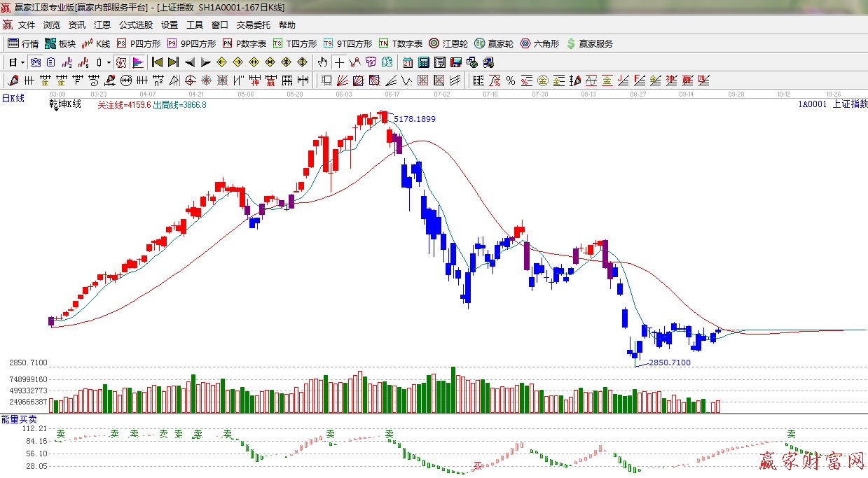Toggle the crosshair cursor button
This screenshot has width=868, height=478.
(339, 62)
